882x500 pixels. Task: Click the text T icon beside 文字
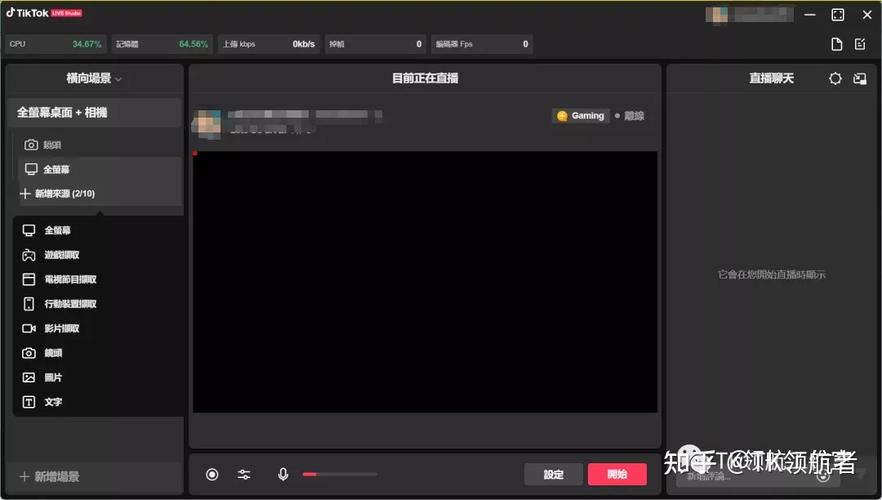[29, 402]
